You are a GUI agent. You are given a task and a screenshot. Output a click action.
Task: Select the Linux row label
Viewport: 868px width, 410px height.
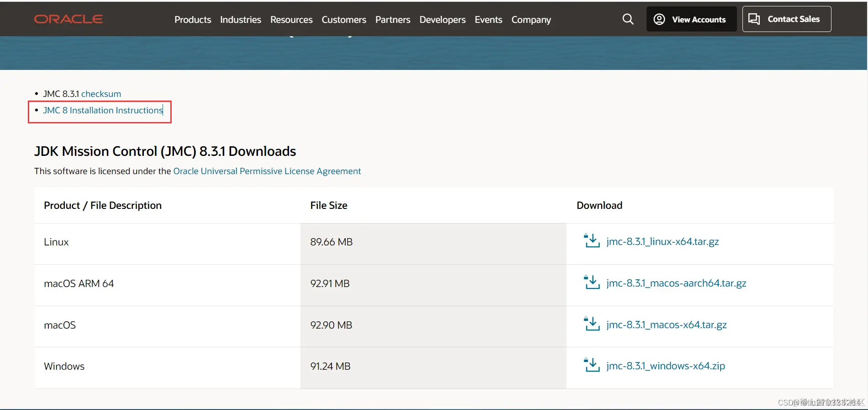(56, 242)
